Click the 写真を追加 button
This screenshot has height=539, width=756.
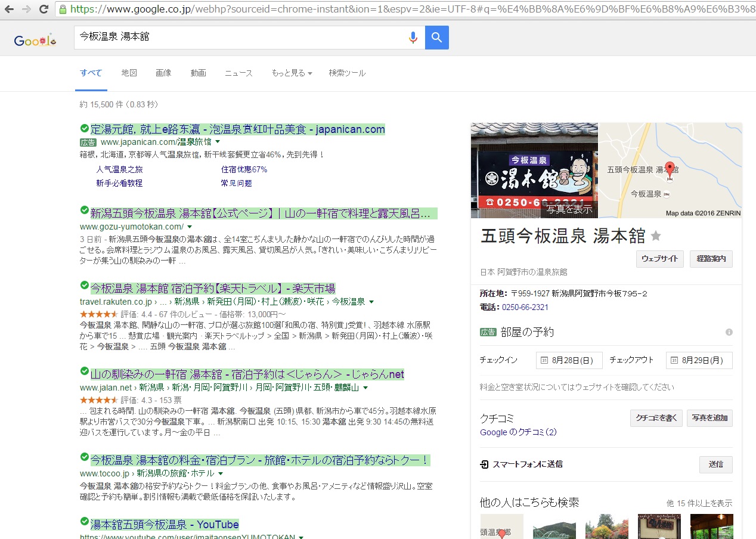click(x=709, y=418)
